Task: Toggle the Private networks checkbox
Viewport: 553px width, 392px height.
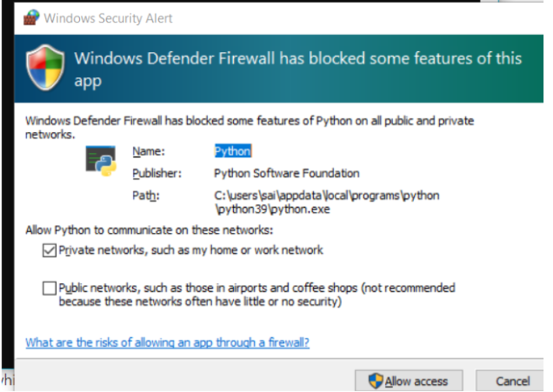Action: pyautogui.click(x=49, y=251)
